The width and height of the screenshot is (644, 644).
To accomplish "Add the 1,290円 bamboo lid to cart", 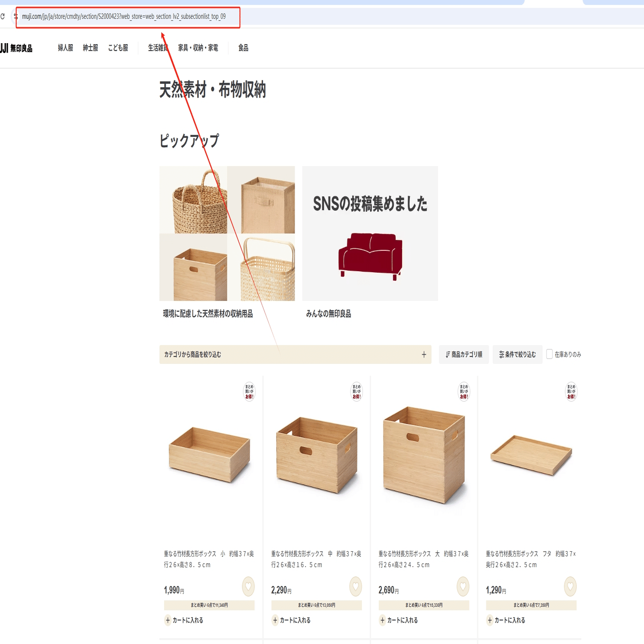I will pyautogui.click(x=506, y=620).
